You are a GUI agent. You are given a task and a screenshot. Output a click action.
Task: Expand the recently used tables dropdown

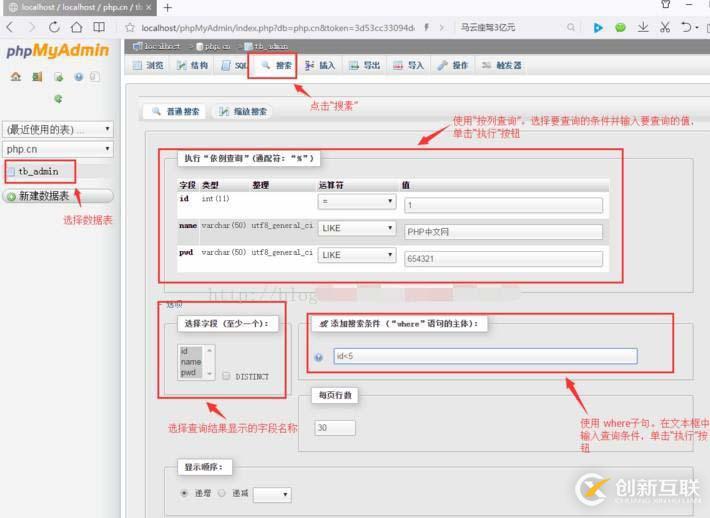(58, 130)
